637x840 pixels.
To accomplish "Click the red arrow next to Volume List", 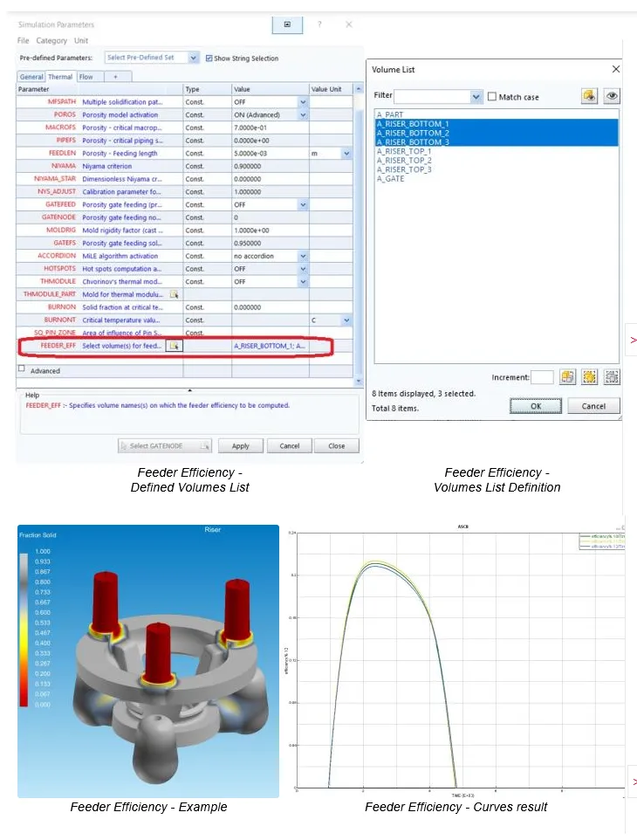I will coord(634,340).
